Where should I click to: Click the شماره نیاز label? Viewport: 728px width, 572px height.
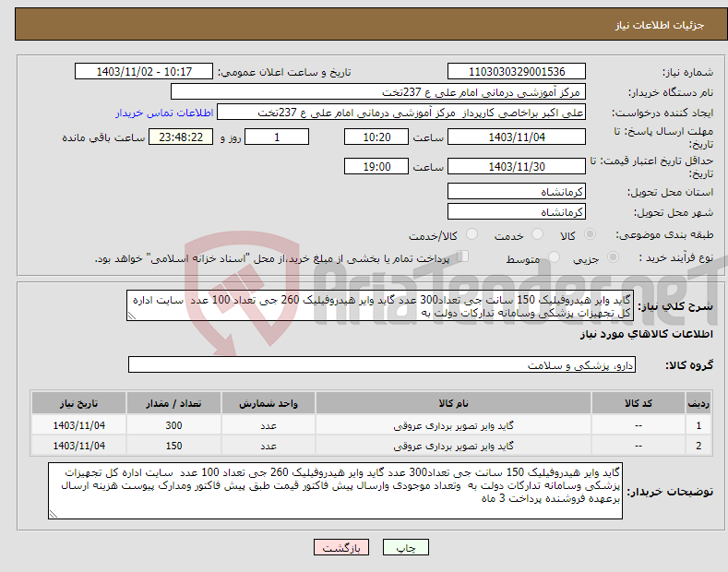point(687,72)
